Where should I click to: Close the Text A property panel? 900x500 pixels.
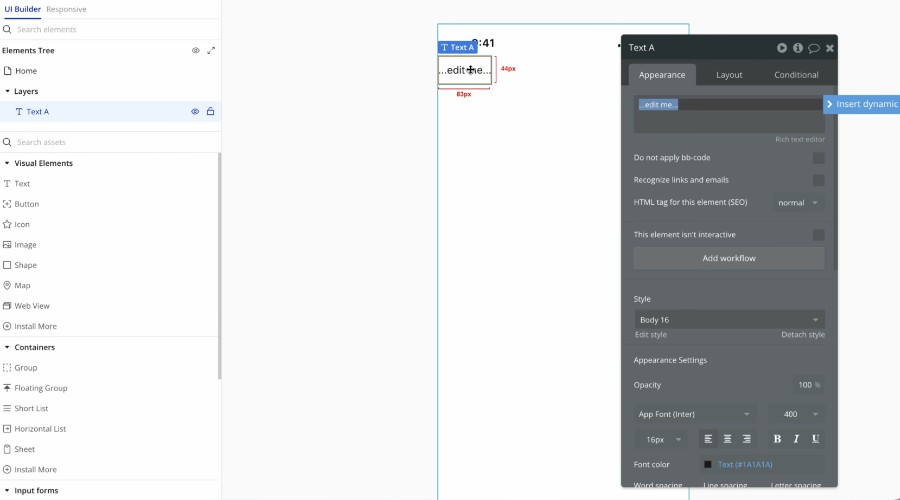829,48
